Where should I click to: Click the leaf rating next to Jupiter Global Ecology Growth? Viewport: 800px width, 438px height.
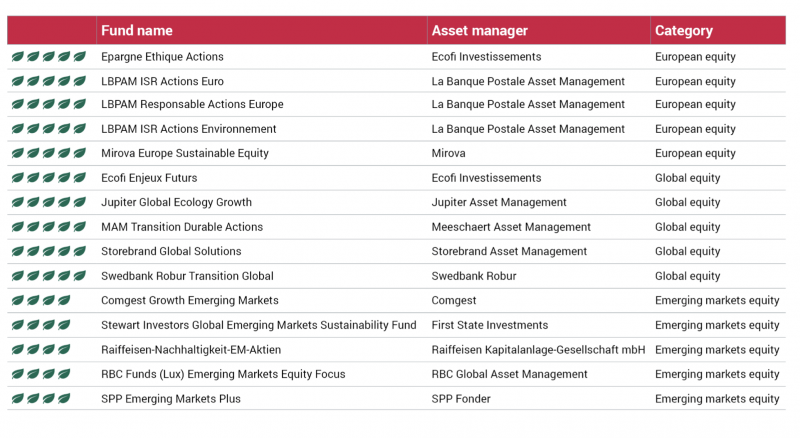[48, 202]
